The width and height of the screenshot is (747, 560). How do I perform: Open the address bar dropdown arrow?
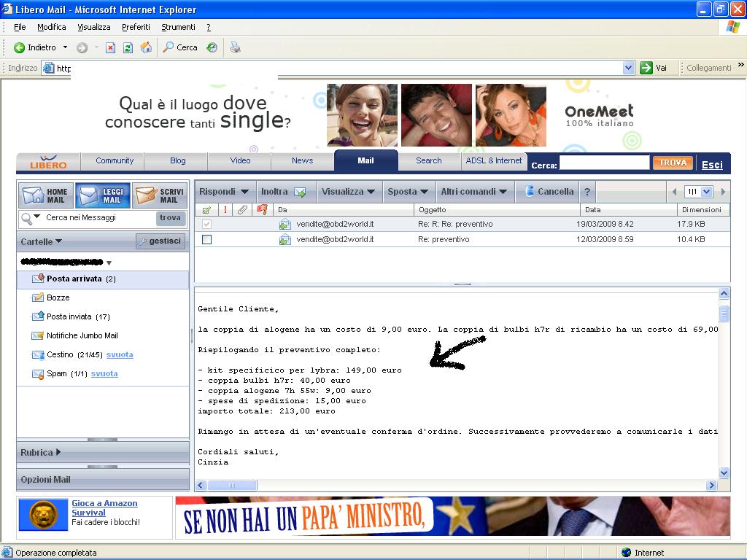pos(628,68)
